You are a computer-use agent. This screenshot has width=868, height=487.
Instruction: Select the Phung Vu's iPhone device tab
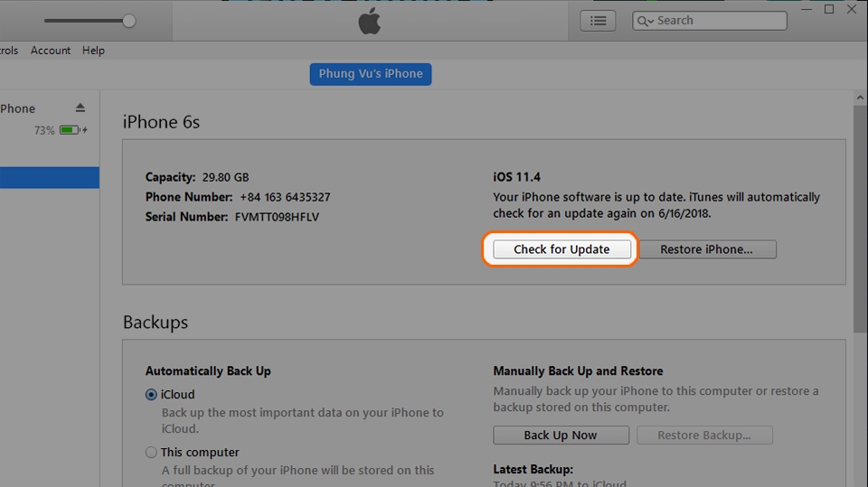[371, 74]
